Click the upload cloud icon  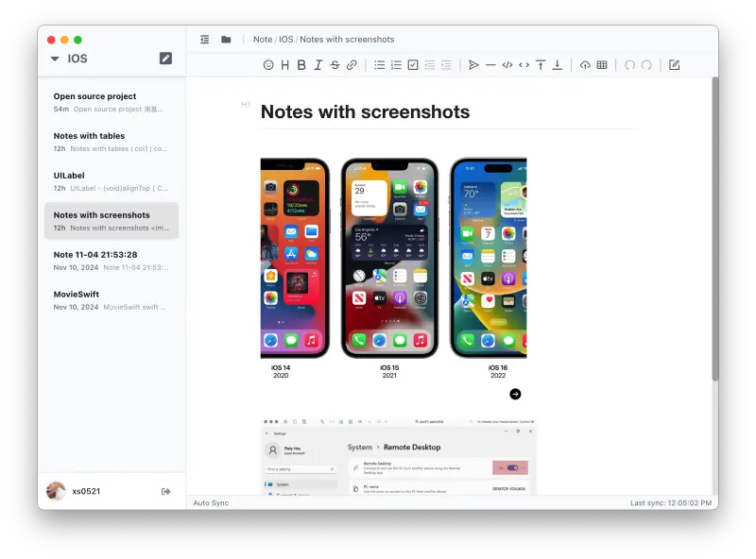pyautogui.click(x=585, y=65)
